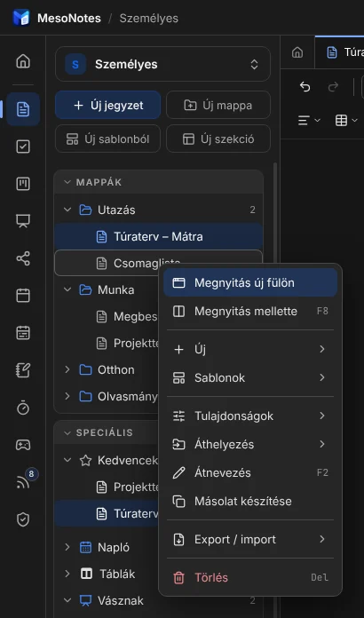364x618 pixels.
Task: Click the Személyes breadcrumb in the title bar
Action: (x=148, y=18)
